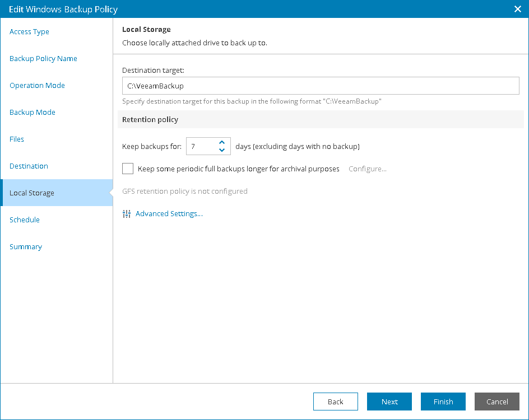This screenshot has height=420, width=529.
Task: Navigate to the Files step
Action: (x=17, y=139)
